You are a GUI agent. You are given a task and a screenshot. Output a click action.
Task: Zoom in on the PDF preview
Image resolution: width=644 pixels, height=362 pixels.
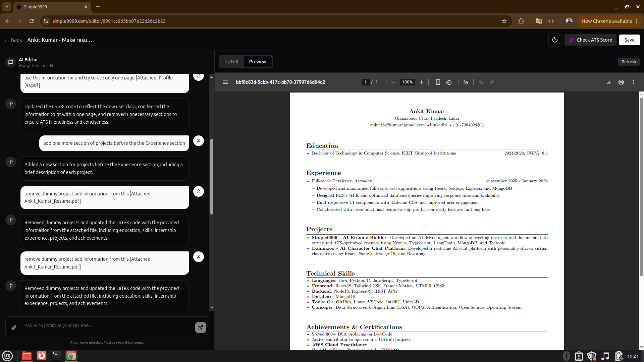(x=422, y=82)
